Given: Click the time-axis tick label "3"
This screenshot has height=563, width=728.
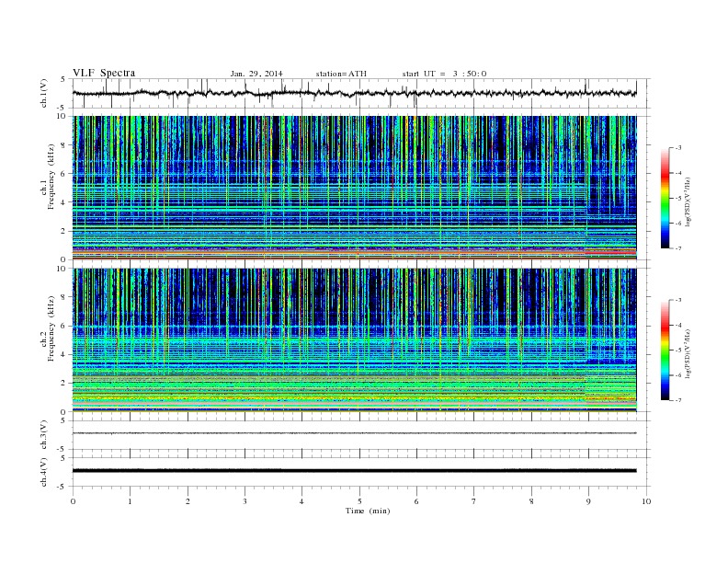Looking at the screenshot, I should point(245,501).
